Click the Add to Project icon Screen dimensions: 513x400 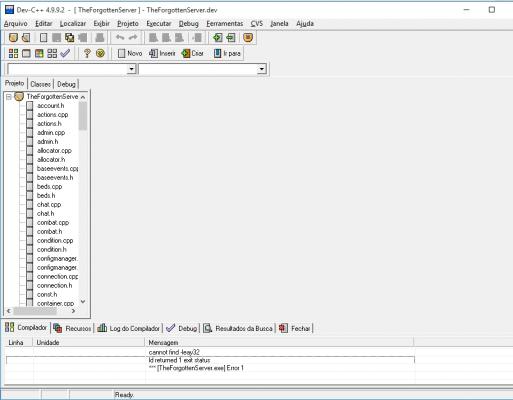click(x=218, y=38)
